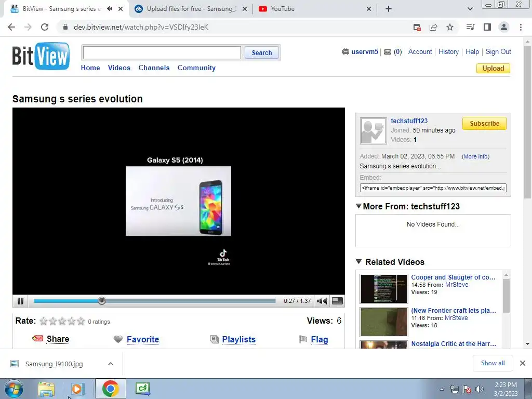Screen dimensions: 532x399
Task: Seek on the video progress bar track
Action: 154,301
